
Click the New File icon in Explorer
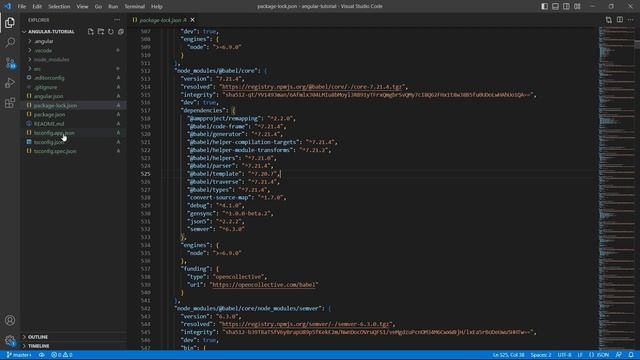[x=91, y=31]
